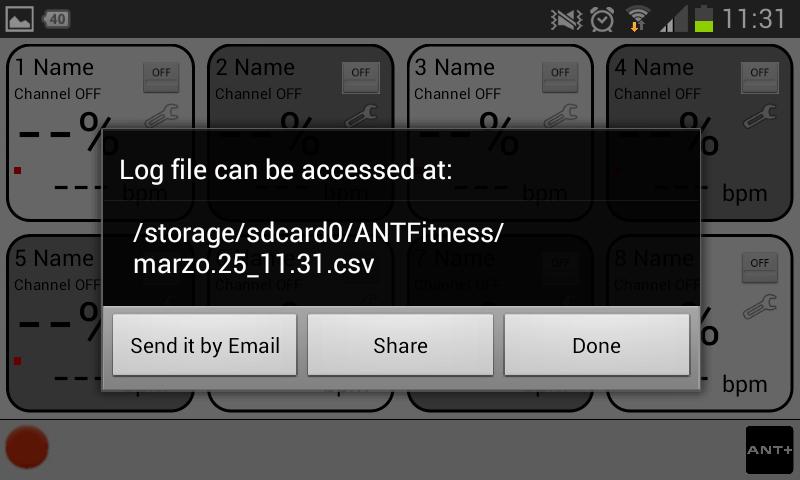Open the wrench settings for channel 3

click(561, 116)
